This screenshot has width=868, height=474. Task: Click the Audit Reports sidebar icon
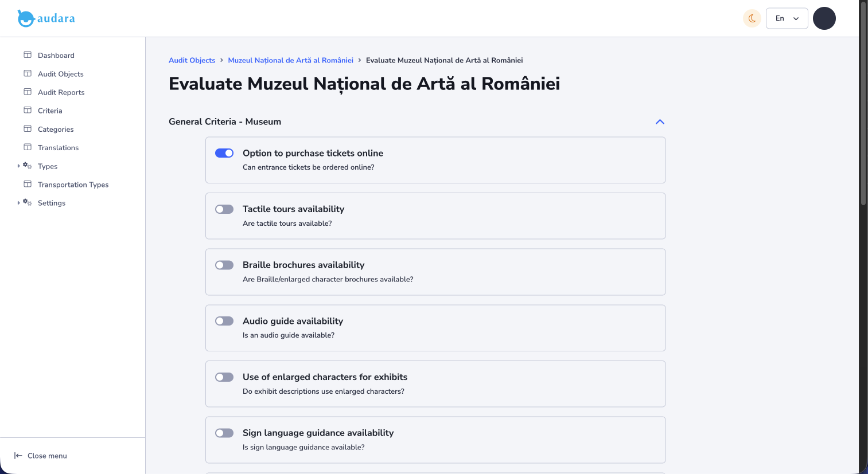point(28,92)
